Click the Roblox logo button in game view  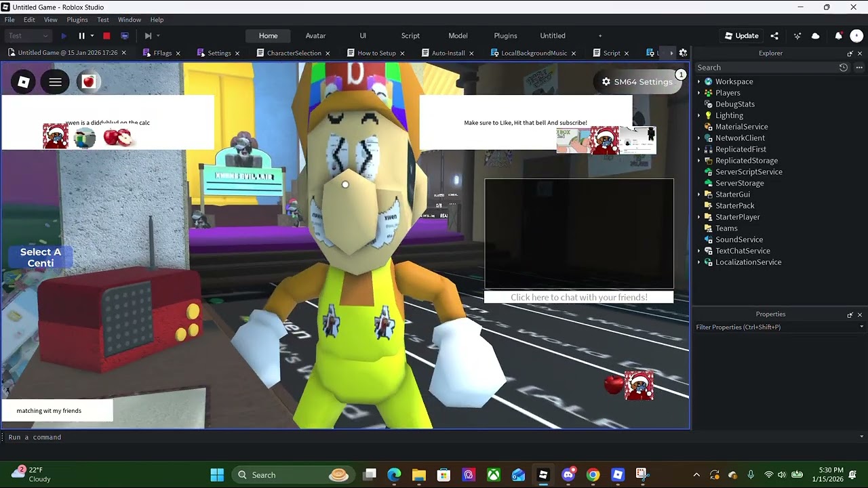click(x=23, y=82)
